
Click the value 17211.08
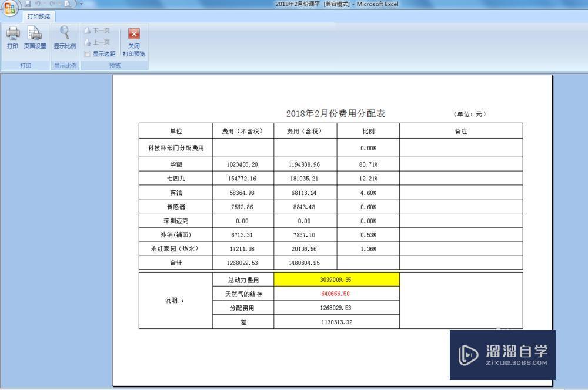pos(242,249)
